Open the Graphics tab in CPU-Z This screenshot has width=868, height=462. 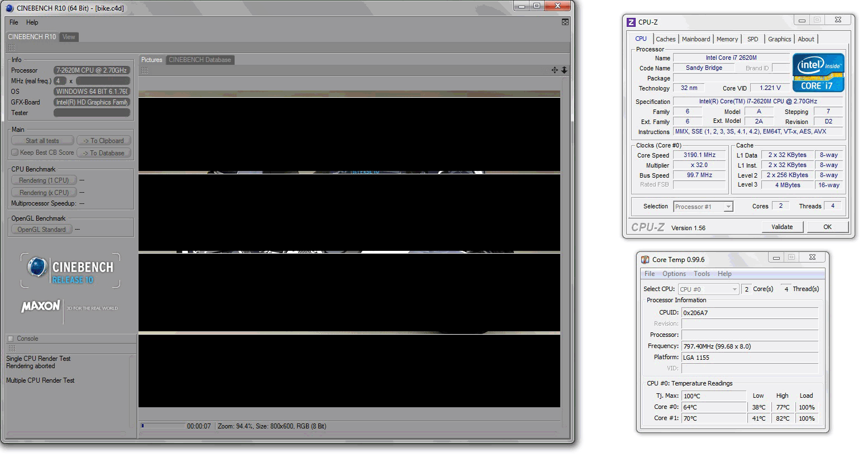click(779, 39)
